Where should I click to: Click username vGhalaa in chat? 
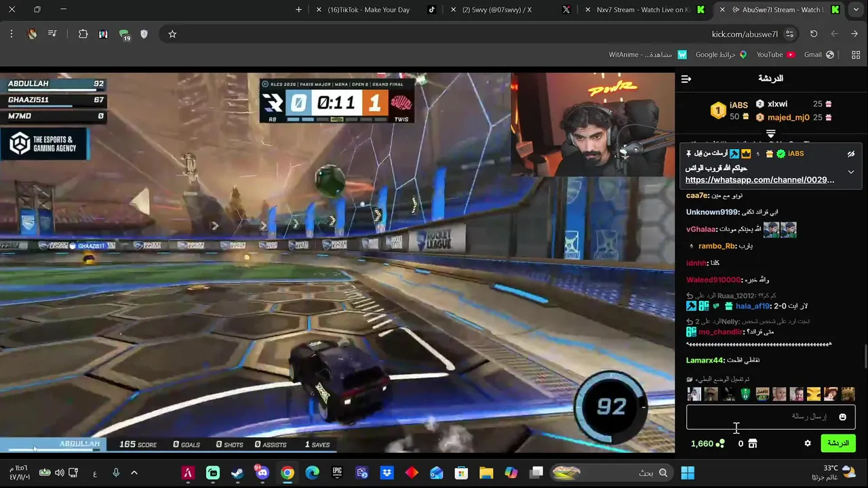pos(701,229)
